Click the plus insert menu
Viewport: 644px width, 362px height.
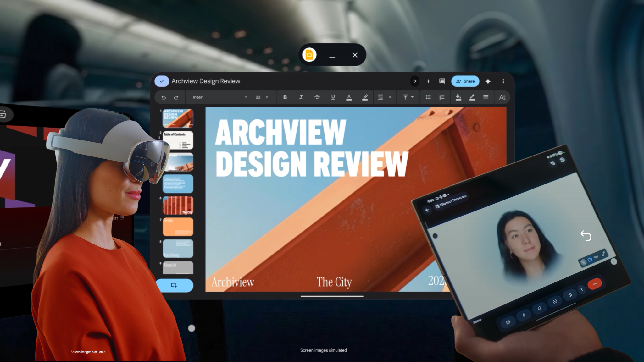tap(428, 81)
